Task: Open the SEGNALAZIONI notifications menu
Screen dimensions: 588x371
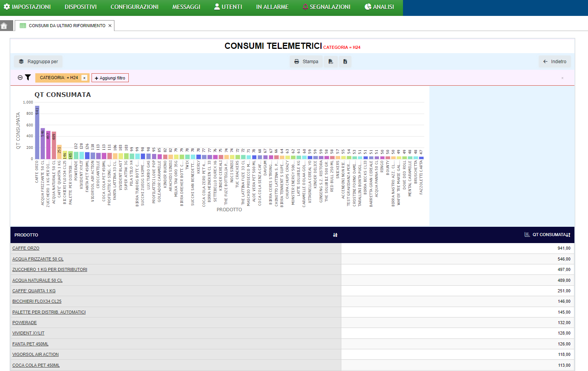Action: click(326, 7)
